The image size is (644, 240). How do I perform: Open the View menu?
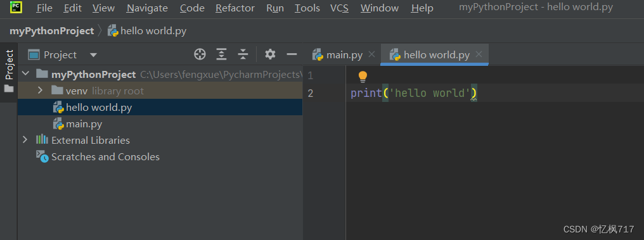pos(103,8)
